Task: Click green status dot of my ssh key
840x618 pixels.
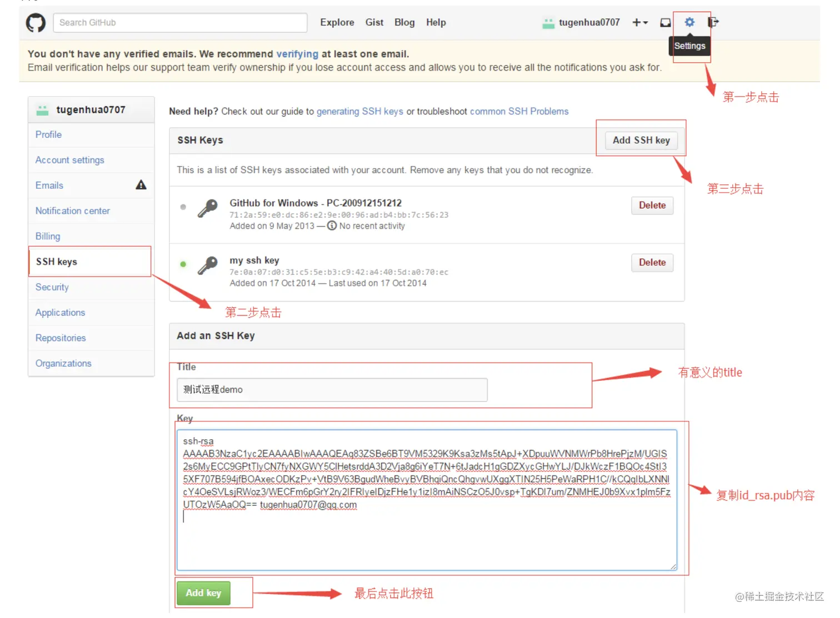Action: click(183, 264)
